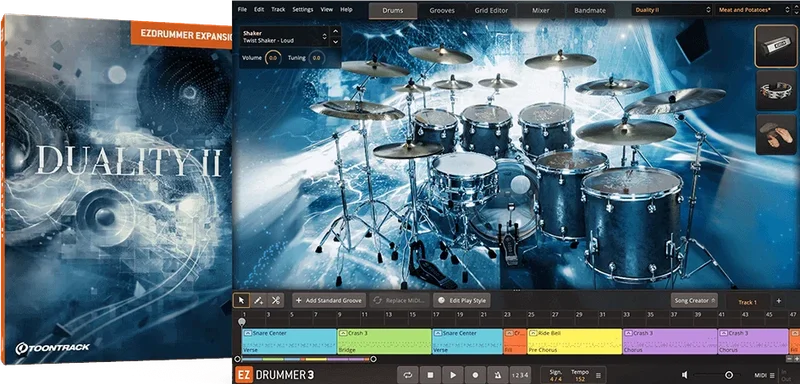Click the tempo value 152
The height and width of the screenshot is (384, 800).
(580, 379)
